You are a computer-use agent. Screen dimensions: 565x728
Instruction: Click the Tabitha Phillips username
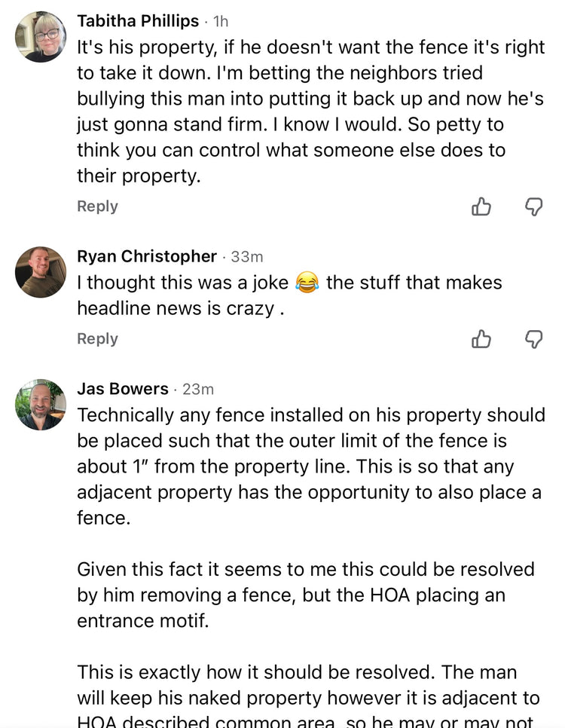[138, 21]
